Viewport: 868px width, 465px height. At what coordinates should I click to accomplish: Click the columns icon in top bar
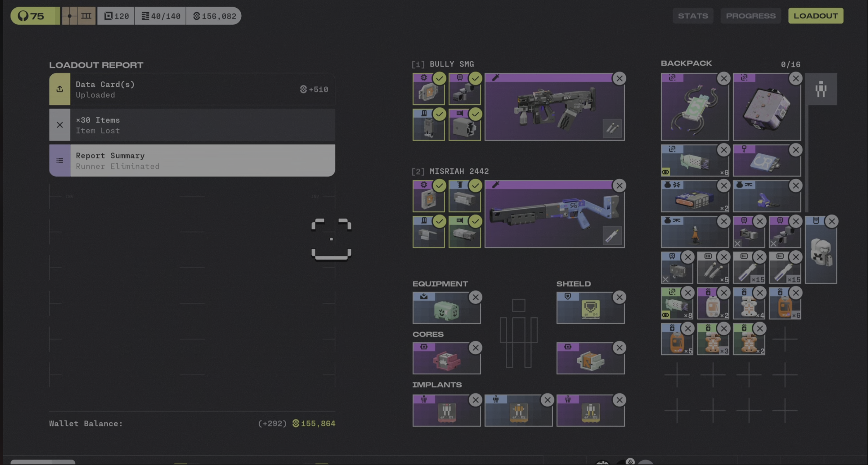coord(86,16)
